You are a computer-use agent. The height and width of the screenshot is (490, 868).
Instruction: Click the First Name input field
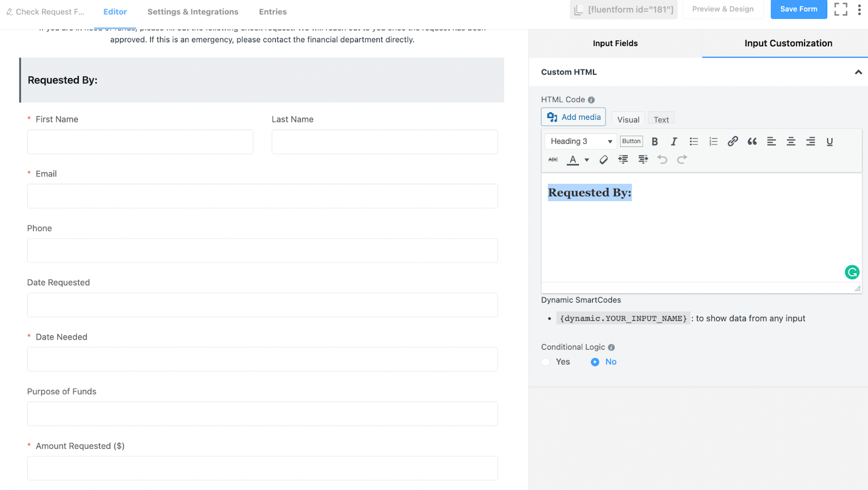coord(140,142)
